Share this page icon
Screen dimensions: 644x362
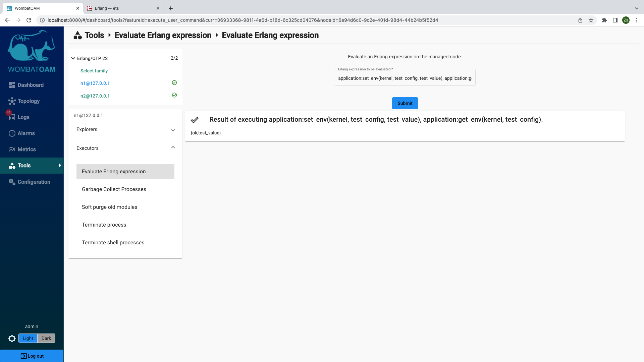click(580, 20)
